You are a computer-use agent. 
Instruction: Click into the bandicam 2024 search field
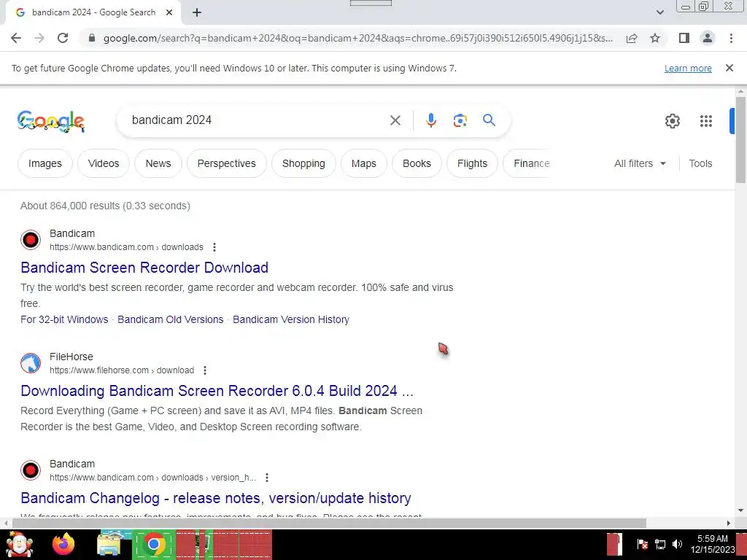(258, 120)
